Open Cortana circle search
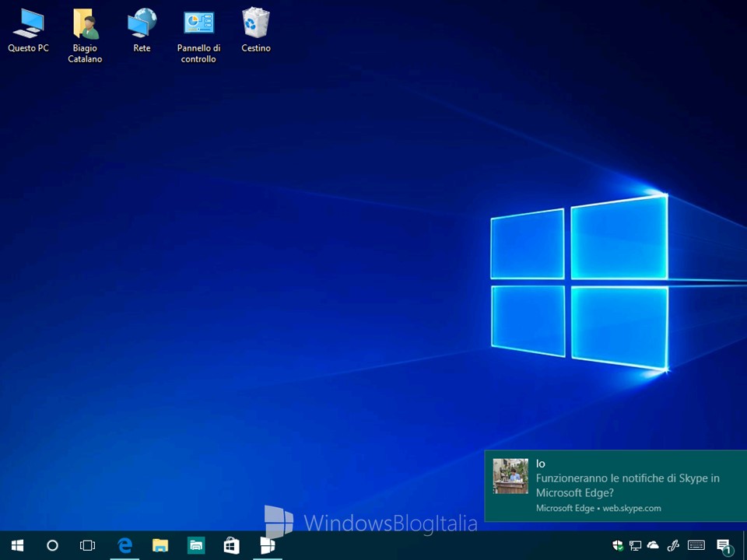This screenshot has width=747, height=560. click(x=52, y=545)
